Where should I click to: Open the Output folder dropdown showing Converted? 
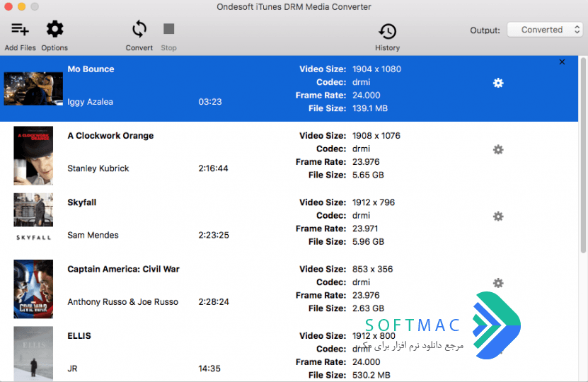[545, 30]
